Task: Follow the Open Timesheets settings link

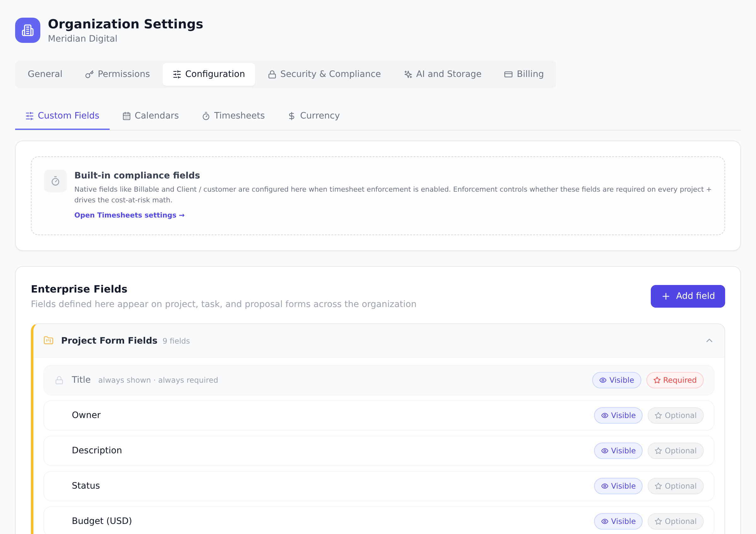Action: coord(129,215)
